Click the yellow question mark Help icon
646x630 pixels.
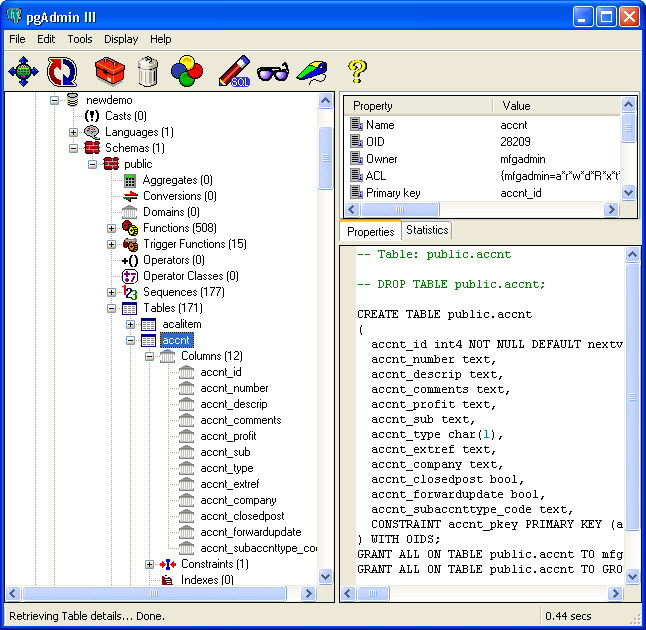tap(357, 71)
